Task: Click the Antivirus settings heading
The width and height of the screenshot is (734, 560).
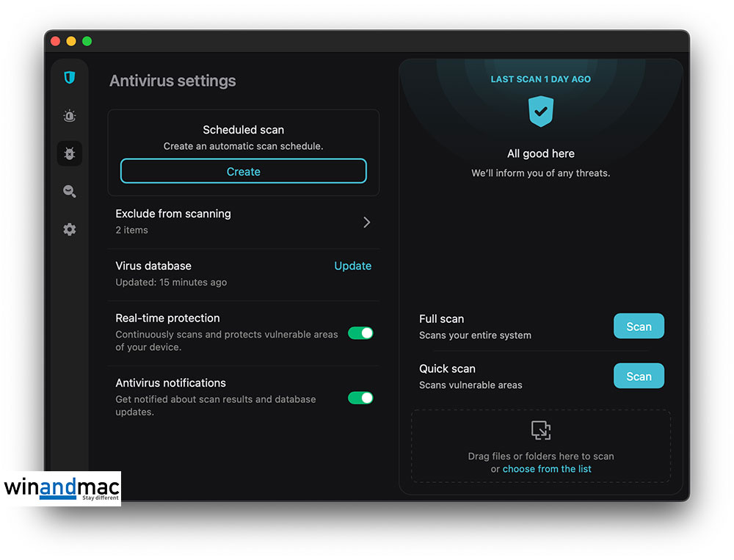Action: (x=172, y=81)
